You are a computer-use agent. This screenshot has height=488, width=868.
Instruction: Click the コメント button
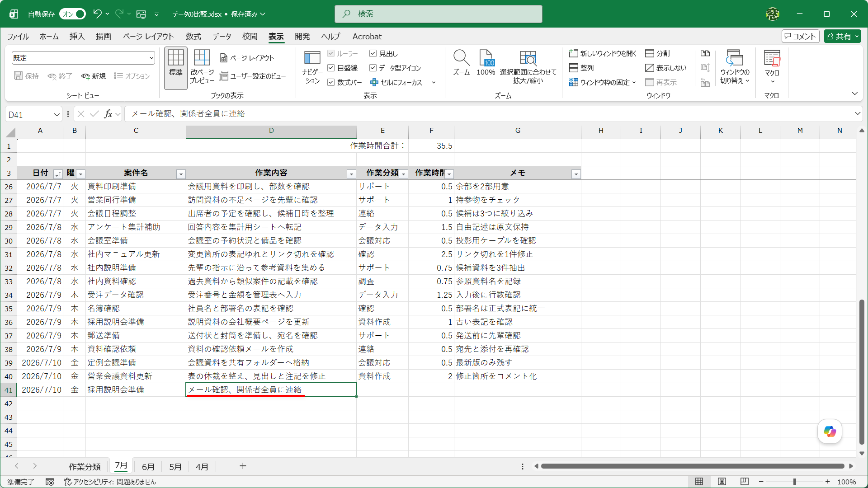(800, 36)
